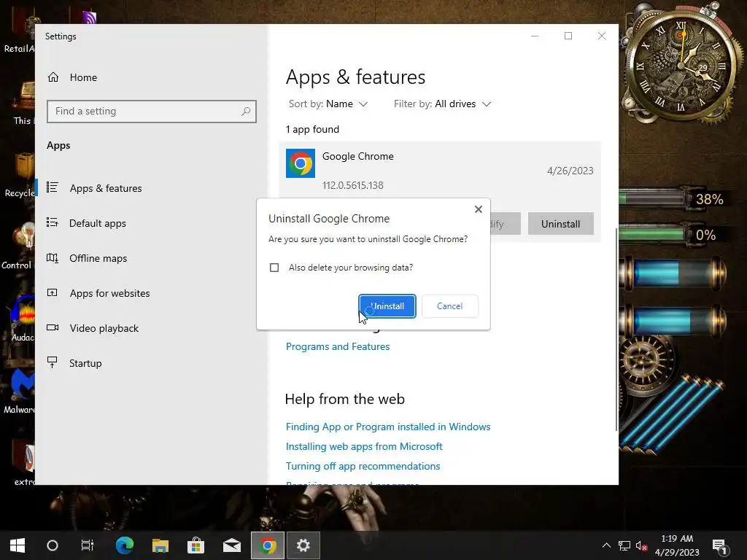Switch to Settings gear on taskbar
Screen dimensions: 747x560
(303, 545)
